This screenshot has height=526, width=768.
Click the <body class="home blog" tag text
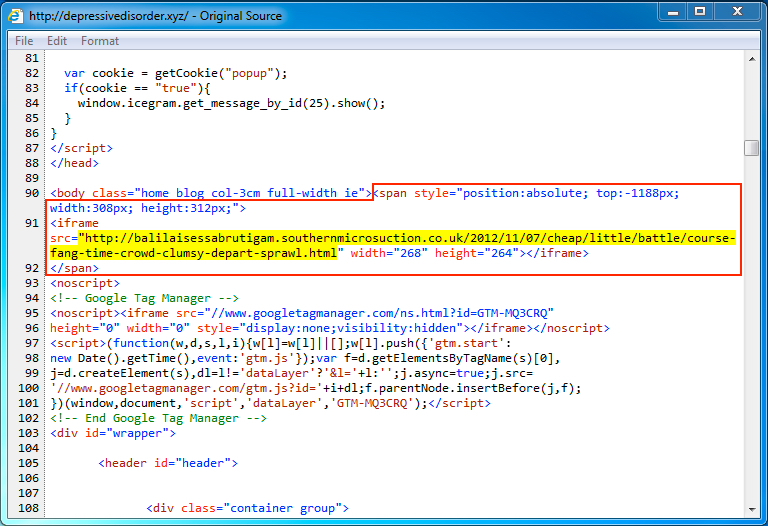coord(211,193)
